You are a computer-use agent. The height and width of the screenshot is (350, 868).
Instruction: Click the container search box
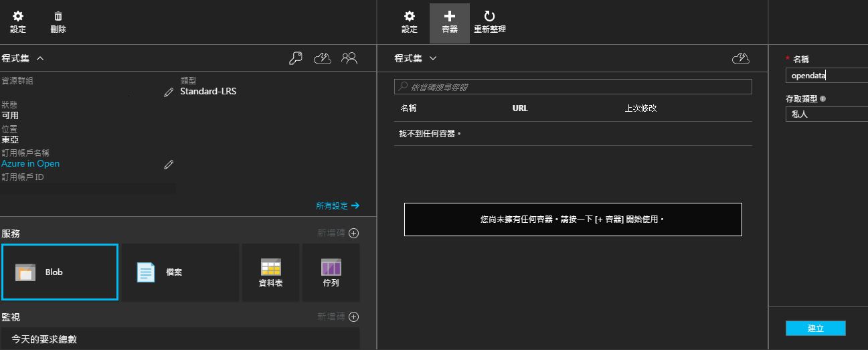point(573,87)
